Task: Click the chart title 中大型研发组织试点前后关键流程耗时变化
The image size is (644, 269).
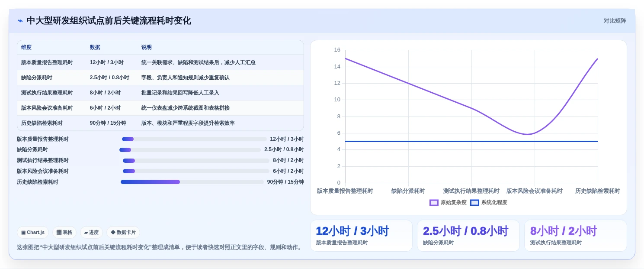Action: (x=109, y=21)
